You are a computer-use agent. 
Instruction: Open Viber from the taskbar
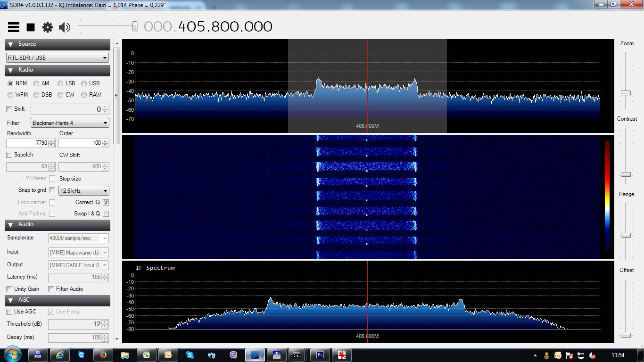click(x=233, y=355)
